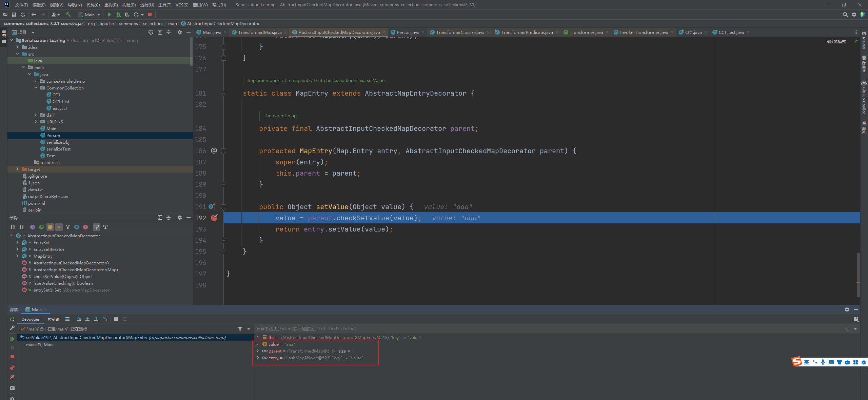Run Main with the green play button

tap(110, 15)
